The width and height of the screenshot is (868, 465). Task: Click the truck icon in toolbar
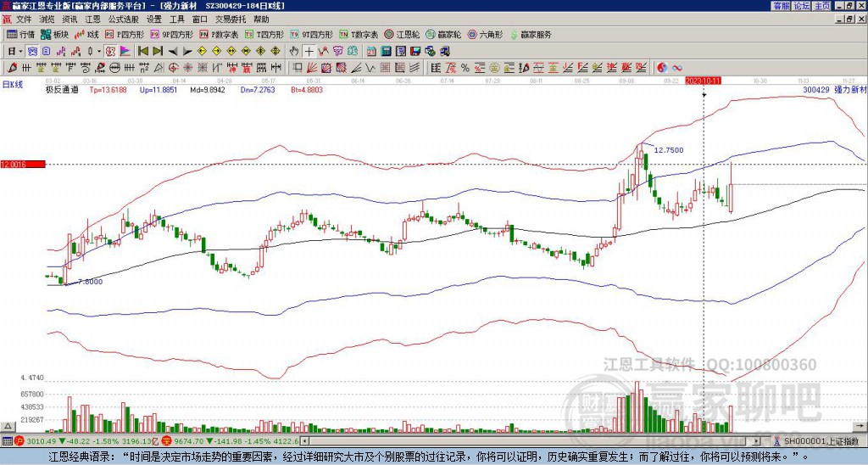444,52
